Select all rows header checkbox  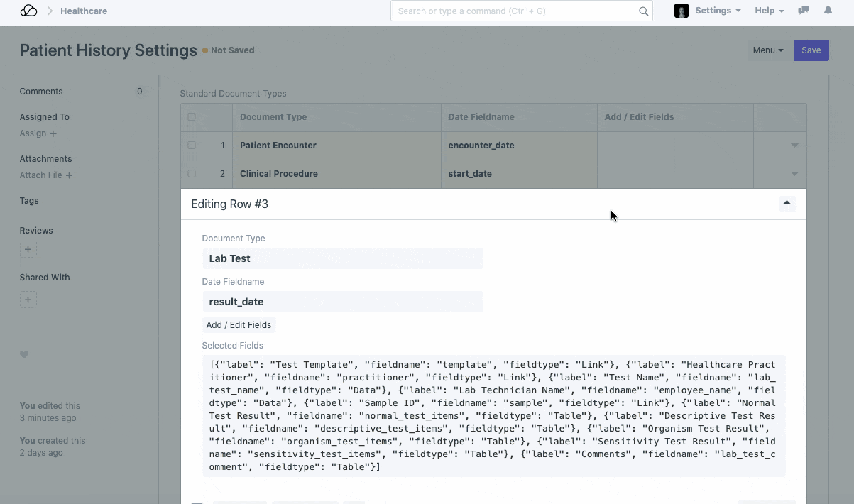pyautogui.click(x=192, y=117)
